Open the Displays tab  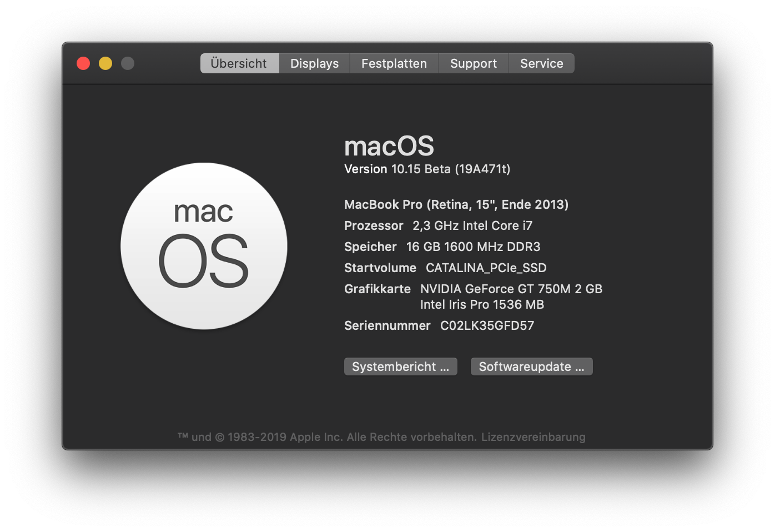(x=314, y=63)
